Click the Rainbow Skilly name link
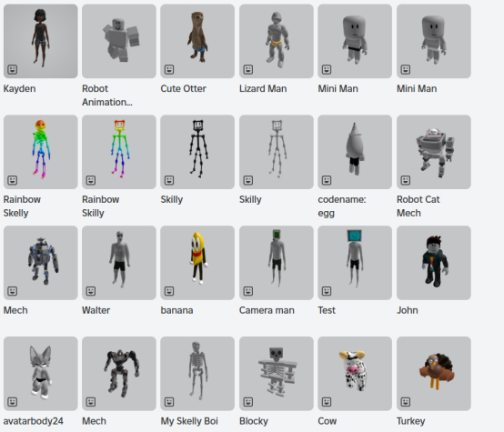The width and height of the screenshot is (504, 432). click(x=101, y=206)
